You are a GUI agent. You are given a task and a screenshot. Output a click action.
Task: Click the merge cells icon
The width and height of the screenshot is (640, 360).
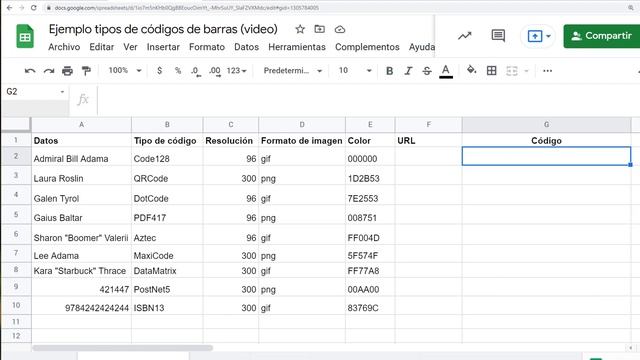point(511,71)
